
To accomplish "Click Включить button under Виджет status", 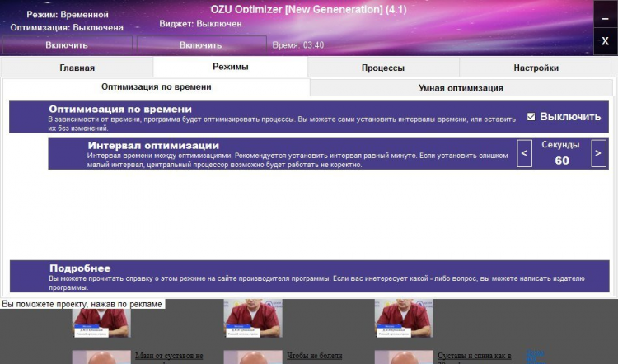I will (201, 45).
